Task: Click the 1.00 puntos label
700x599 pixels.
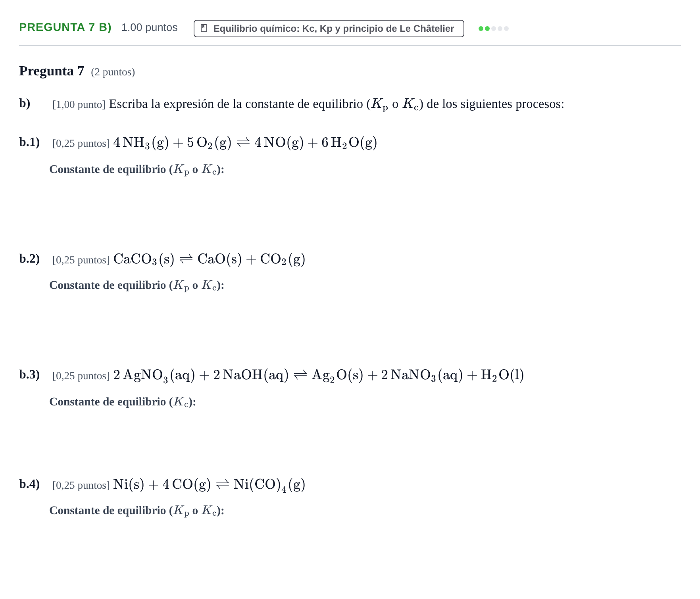Action: click(149, 27)
